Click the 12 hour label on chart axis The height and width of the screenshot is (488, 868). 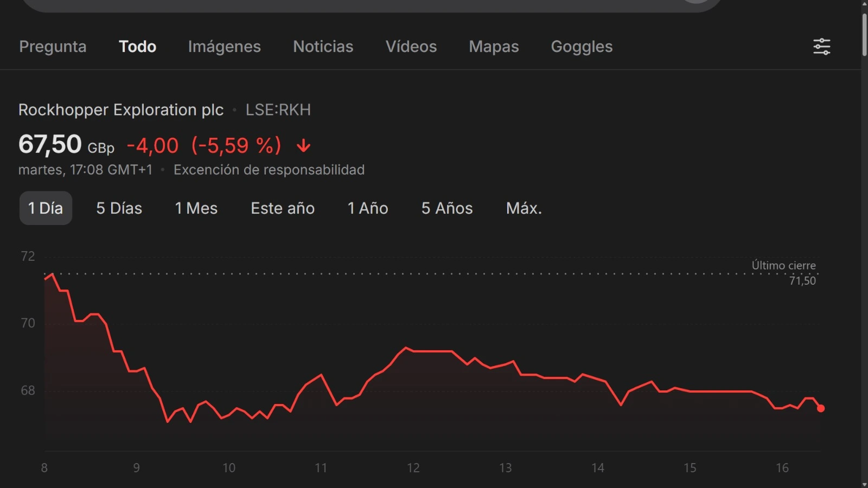point(413,468)
